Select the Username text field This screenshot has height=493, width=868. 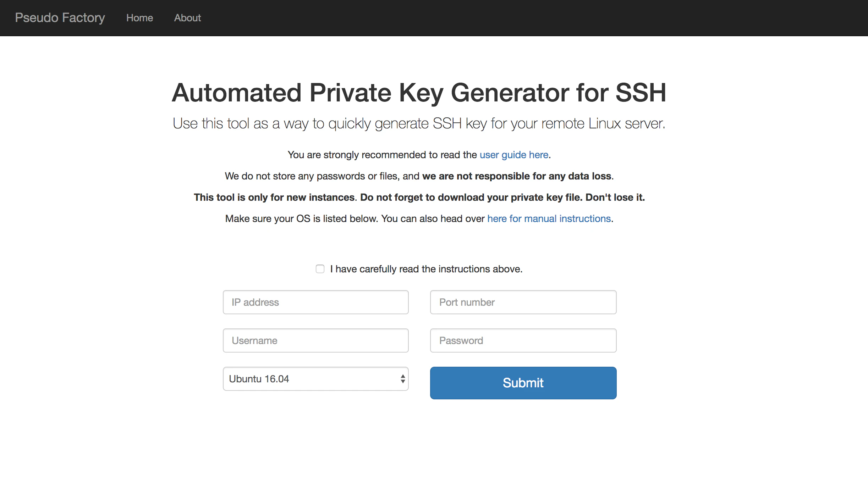tap(315, 340)
